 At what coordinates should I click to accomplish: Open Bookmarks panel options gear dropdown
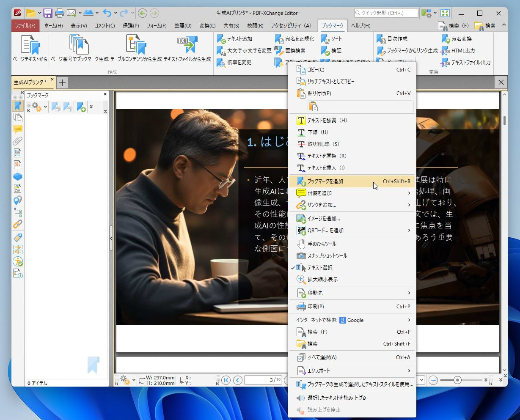click(x=39, y=107)
